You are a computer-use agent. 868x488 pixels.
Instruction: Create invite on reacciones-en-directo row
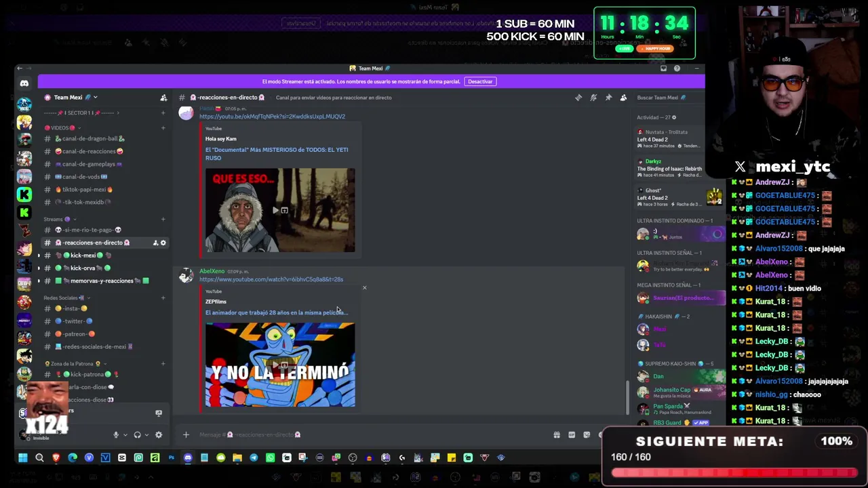[155, 243]
